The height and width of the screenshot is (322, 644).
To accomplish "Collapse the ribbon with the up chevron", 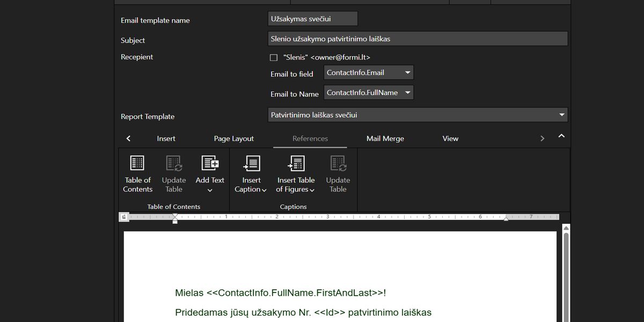I will [561, 136].
